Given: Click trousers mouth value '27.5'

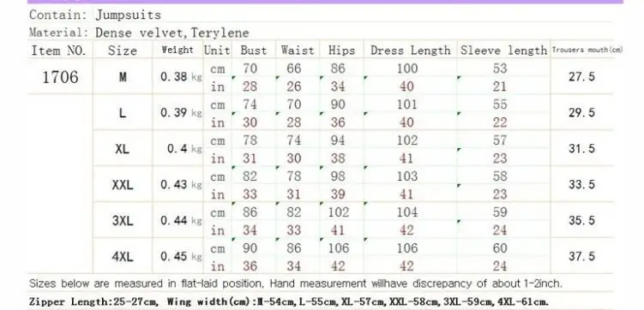Looking at the screenshot, I should (581, 77).
